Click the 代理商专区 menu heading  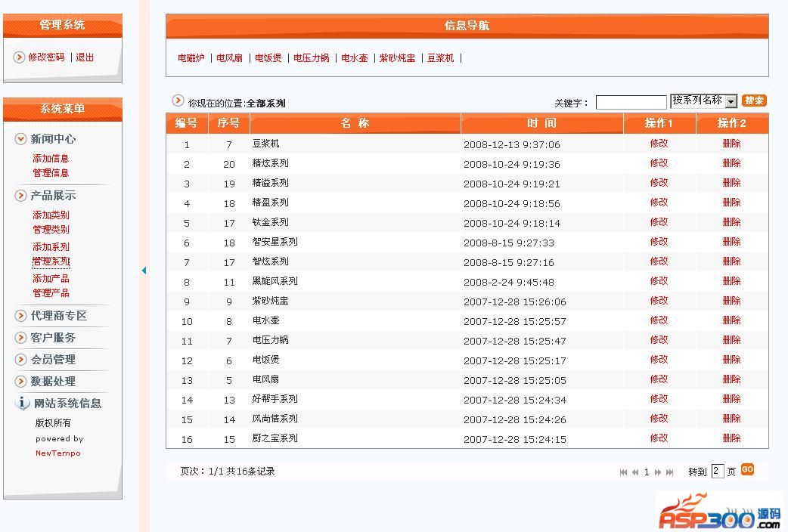pos(59,315)
